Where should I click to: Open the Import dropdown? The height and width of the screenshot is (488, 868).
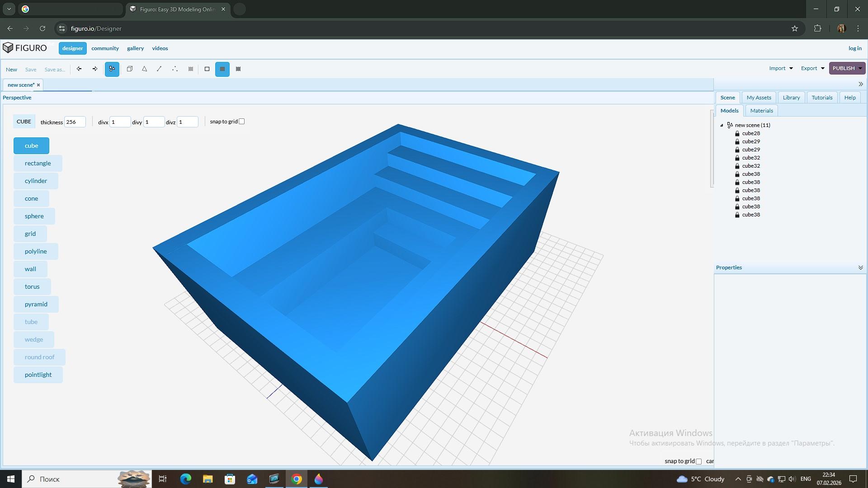coord(781,68)
